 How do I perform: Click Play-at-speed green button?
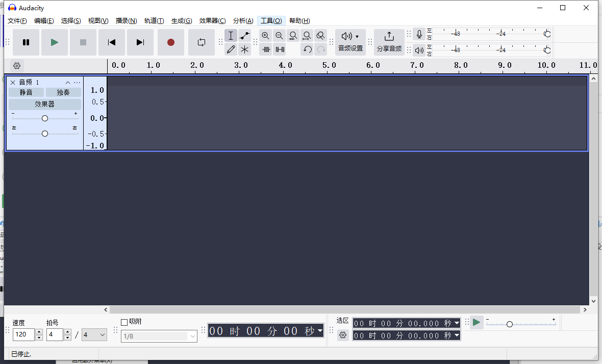[x=476, y=322]
